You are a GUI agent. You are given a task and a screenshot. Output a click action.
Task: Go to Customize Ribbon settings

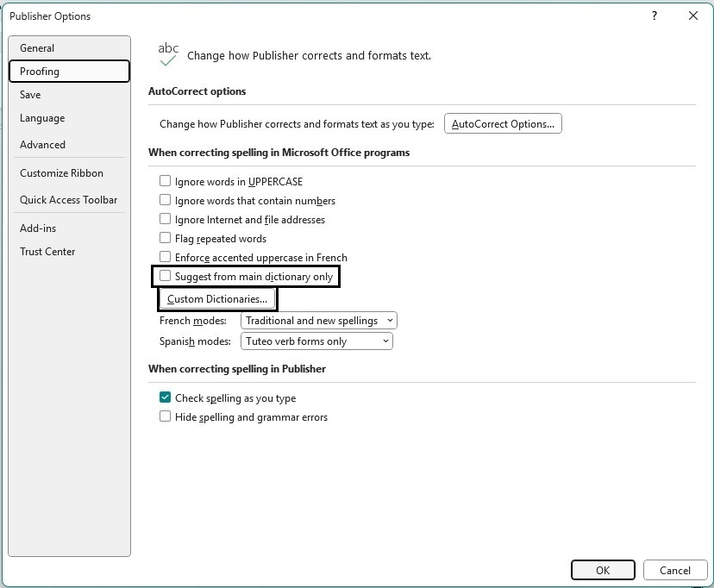61,173
